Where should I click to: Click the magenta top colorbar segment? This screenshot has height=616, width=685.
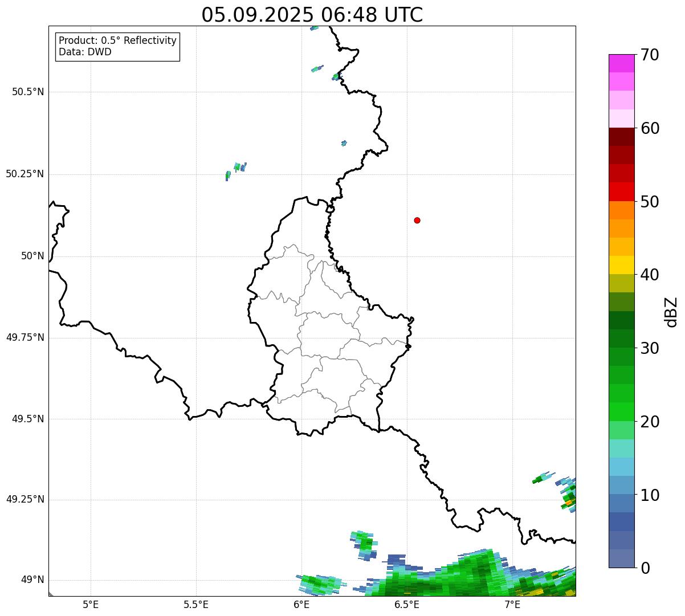point(621,63)
